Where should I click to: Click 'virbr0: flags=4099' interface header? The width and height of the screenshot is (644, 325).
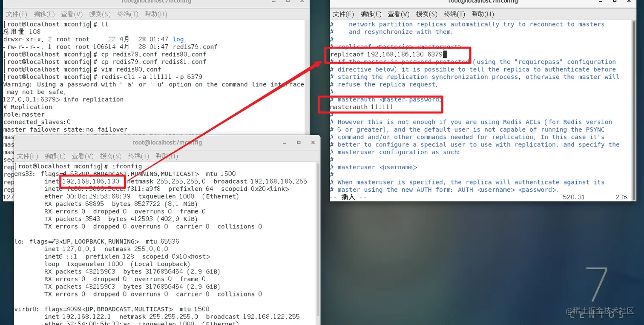click(48, 309)
